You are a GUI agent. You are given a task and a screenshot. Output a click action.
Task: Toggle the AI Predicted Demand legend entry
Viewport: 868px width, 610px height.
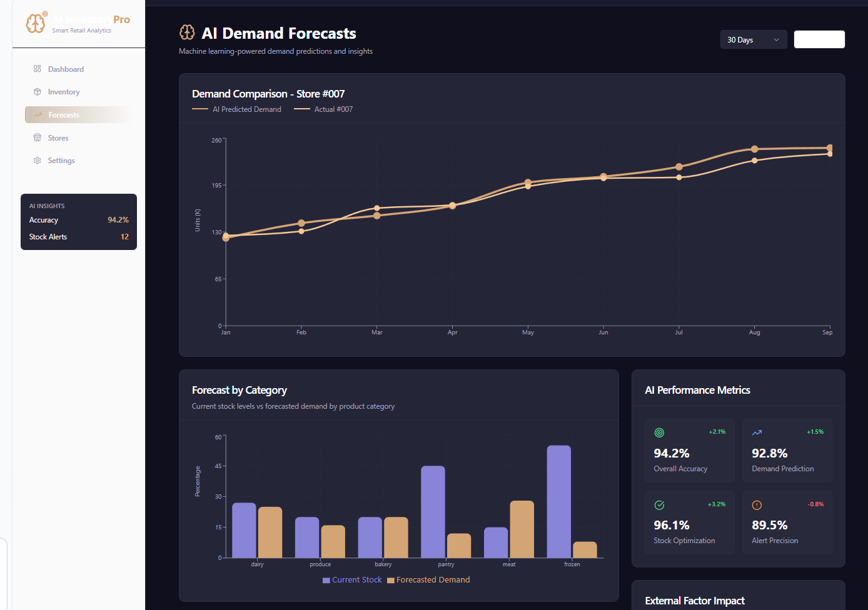pos(237,109)
